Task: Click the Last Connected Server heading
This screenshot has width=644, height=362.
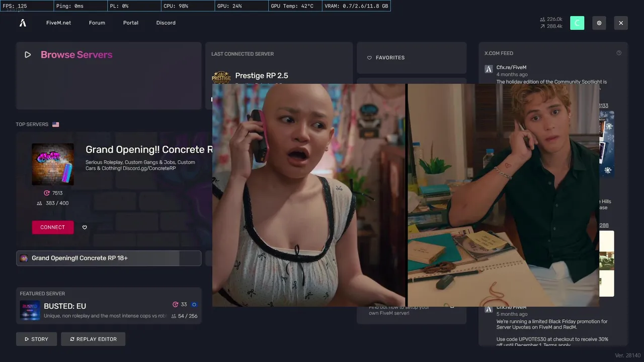Action: tap(243, 54)
